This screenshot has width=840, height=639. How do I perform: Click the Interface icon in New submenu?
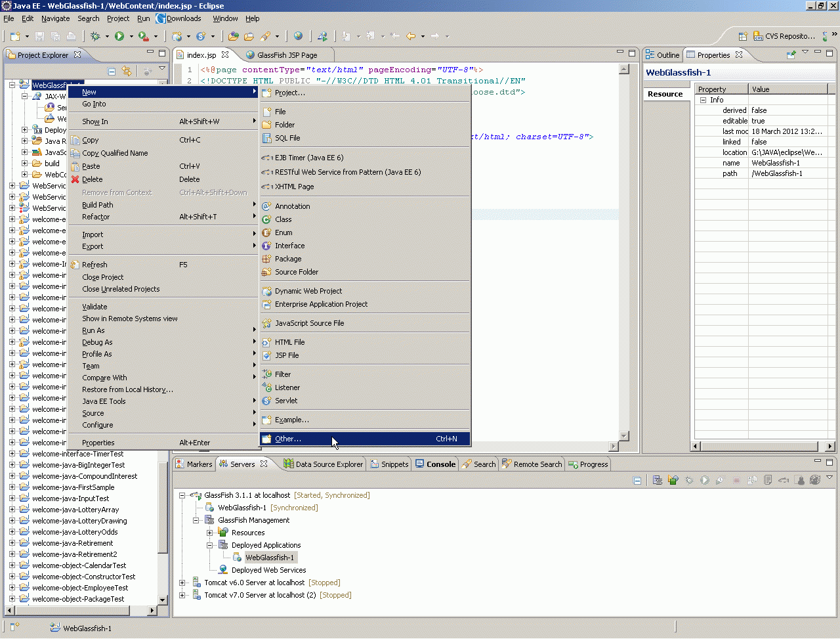tap(266, 246)
